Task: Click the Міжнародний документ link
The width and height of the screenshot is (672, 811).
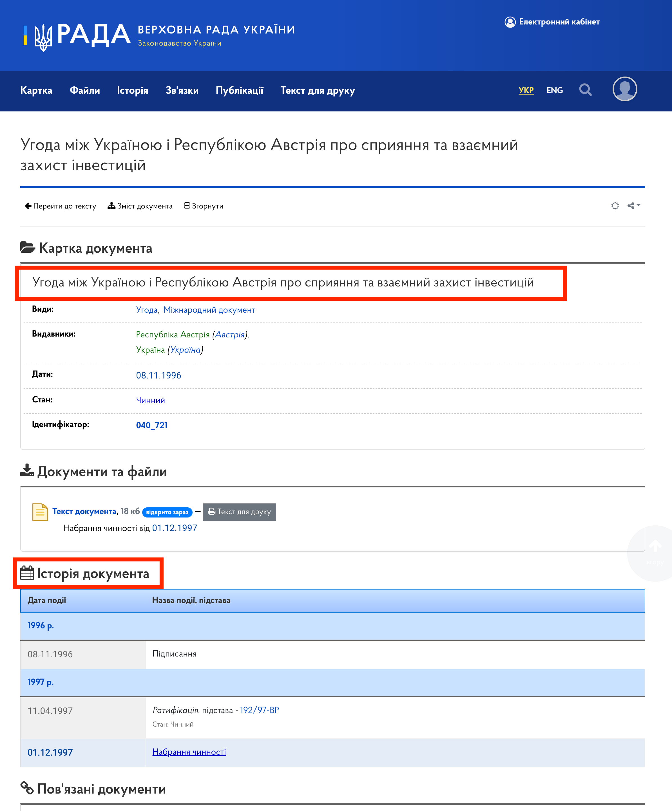Action: click(209, 310)
